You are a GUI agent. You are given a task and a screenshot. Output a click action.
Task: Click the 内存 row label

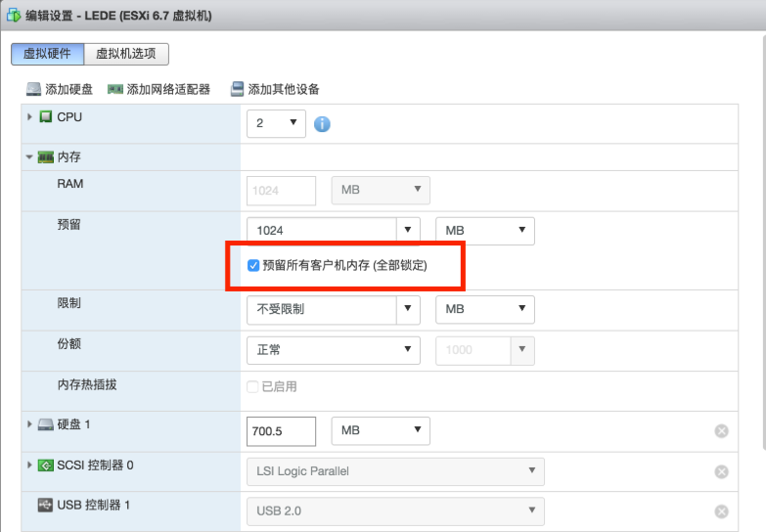pyautogui.click(x=68, y=157)
